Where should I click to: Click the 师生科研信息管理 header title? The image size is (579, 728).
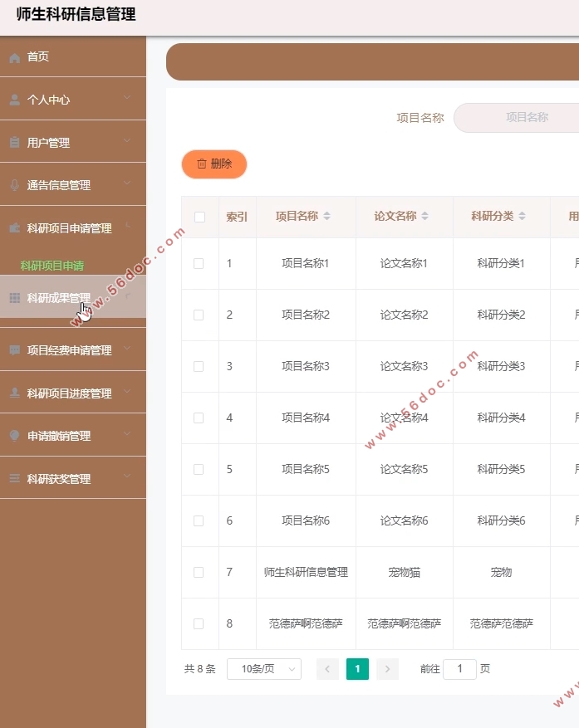pos(76,14)
